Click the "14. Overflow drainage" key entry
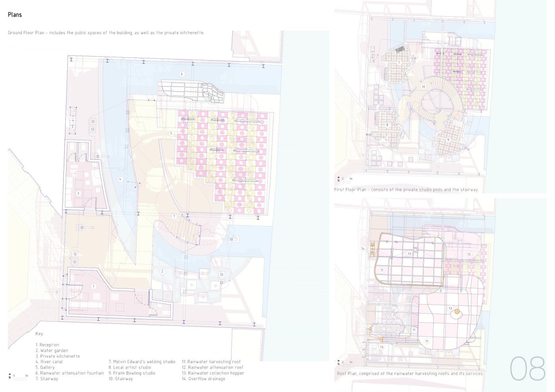 [x=203, y=379]
